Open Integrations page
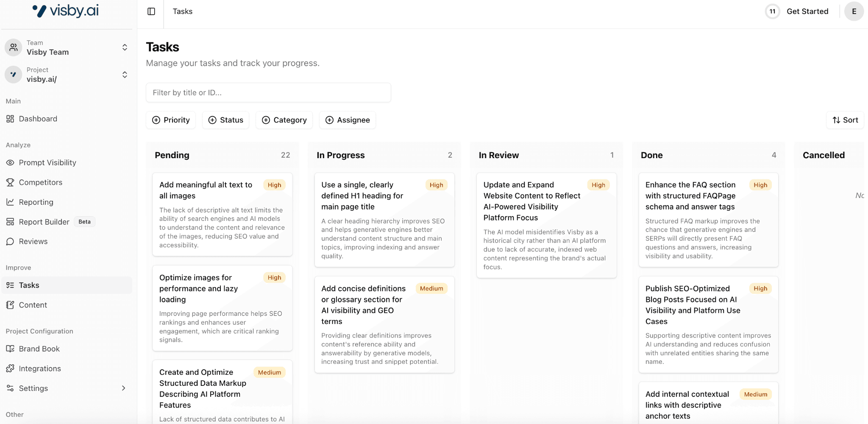868x424 pixels. [67, 368]
